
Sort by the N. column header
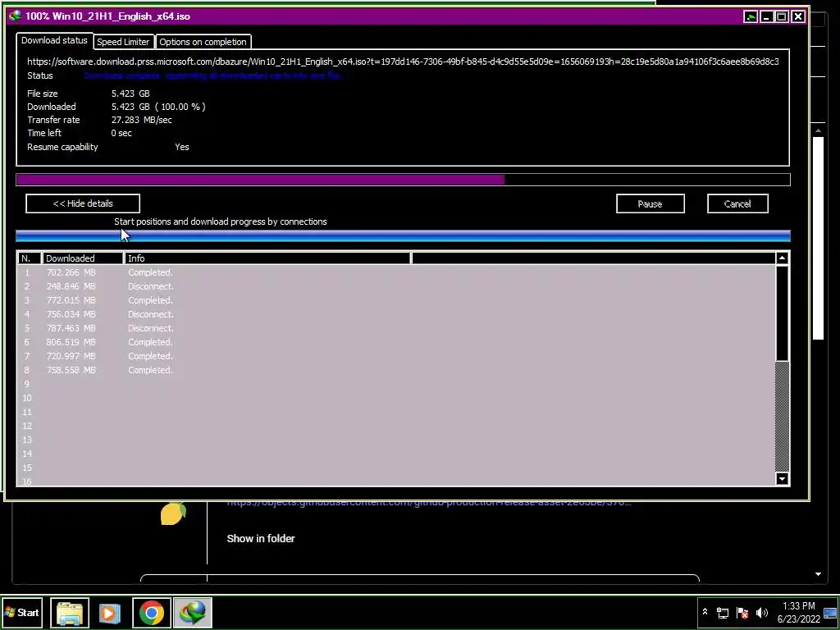pos(30,258)
